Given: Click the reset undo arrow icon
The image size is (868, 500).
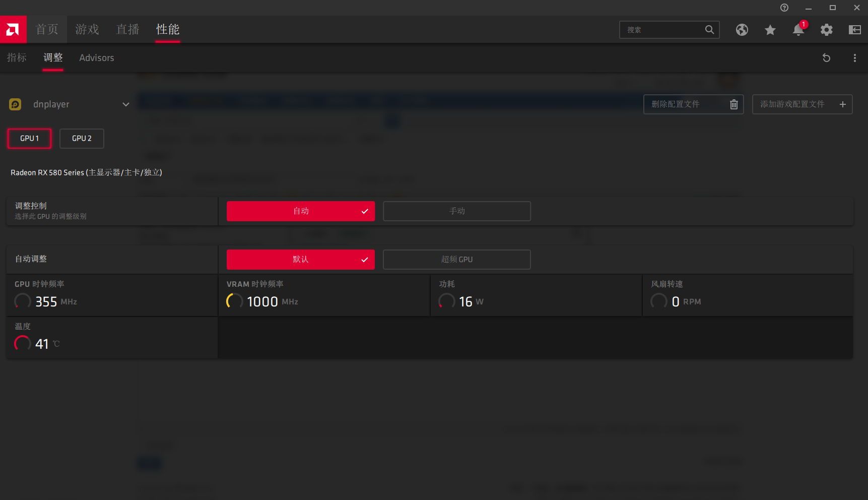Looking at the screenshot, I should point(826,58).
